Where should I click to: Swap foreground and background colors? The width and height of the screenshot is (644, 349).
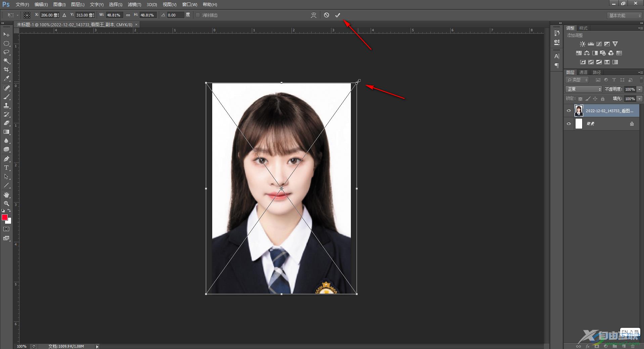pos(9,211)
